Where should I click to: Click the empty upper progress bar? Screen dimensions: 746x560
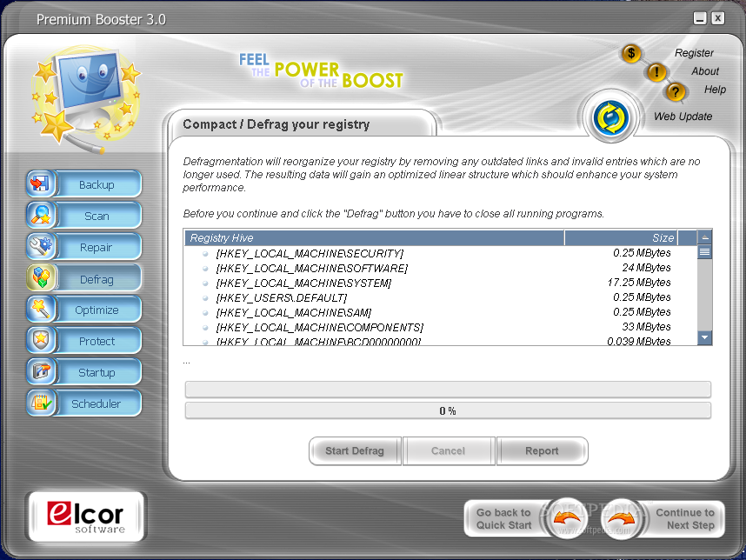pos(448,390)
